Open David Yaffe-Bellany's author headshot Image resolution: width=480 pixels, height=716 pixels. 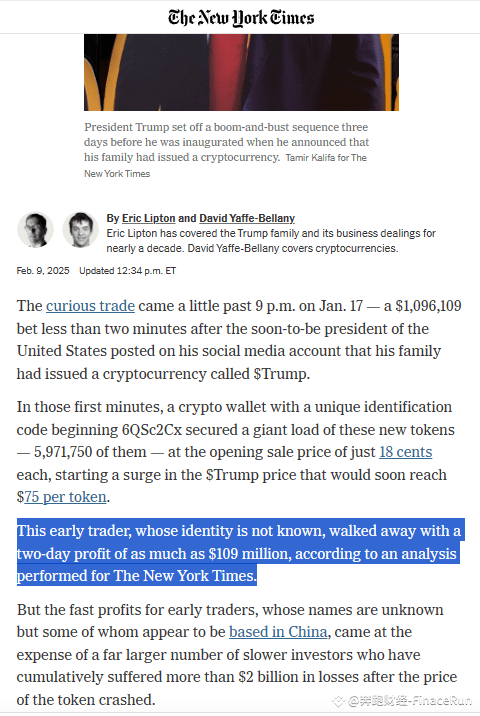[x=80, y=230]
